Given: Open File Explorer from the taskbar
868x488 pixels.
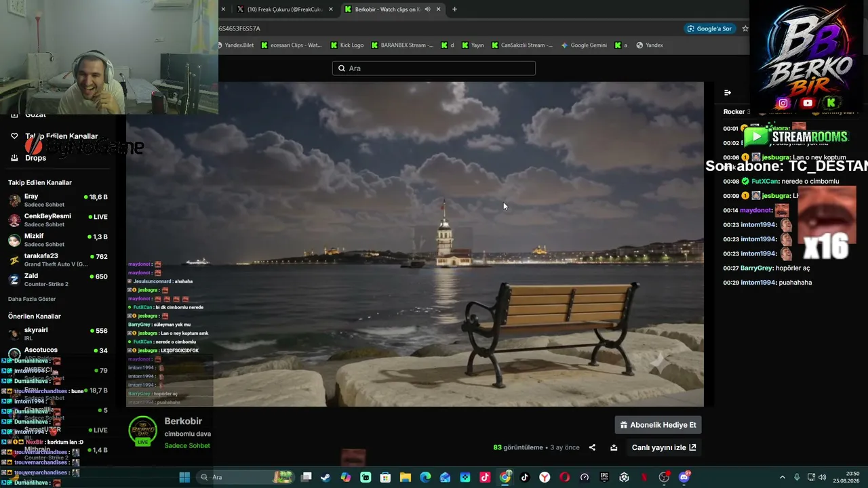Looking at the screenshot, I should point(406,477).
